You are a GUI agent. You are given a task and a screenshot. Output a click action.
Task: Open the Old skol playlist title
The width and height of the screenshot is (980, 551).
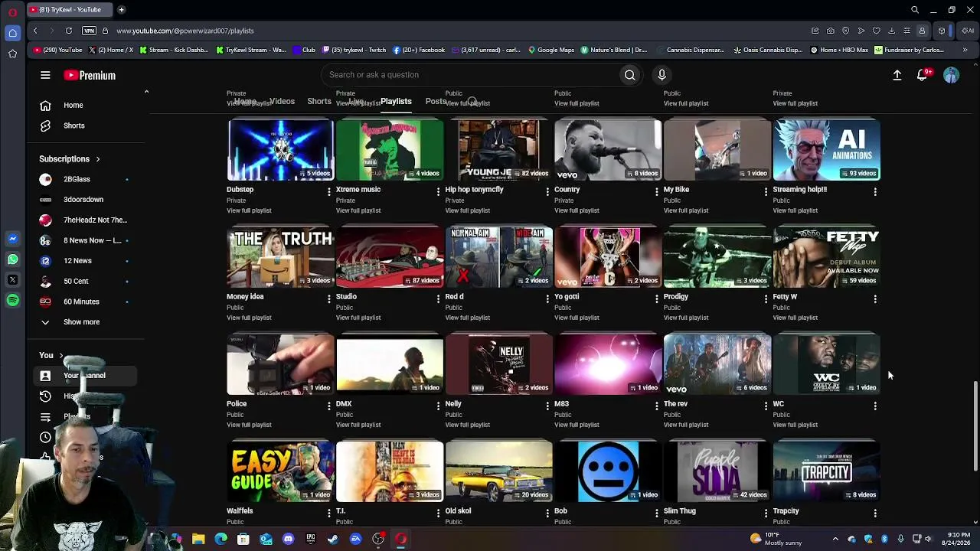(x=459, y=511)
